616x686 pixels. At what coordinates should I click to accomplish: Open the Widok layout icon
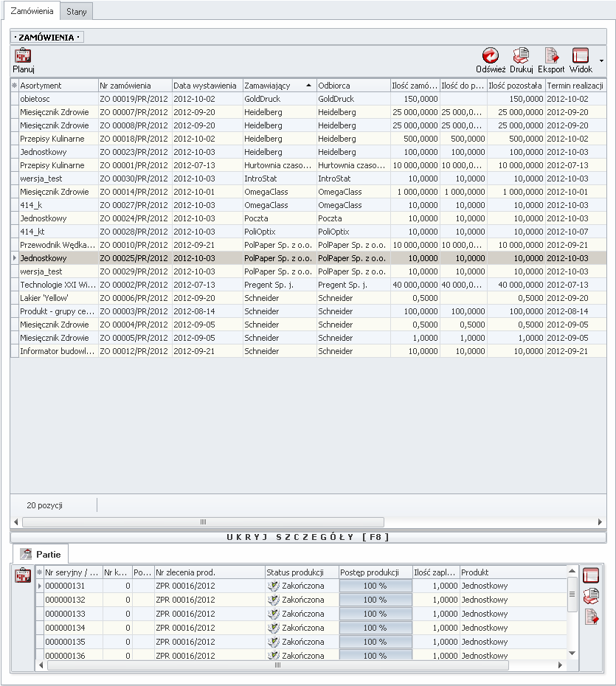click(x=581, y=56)
